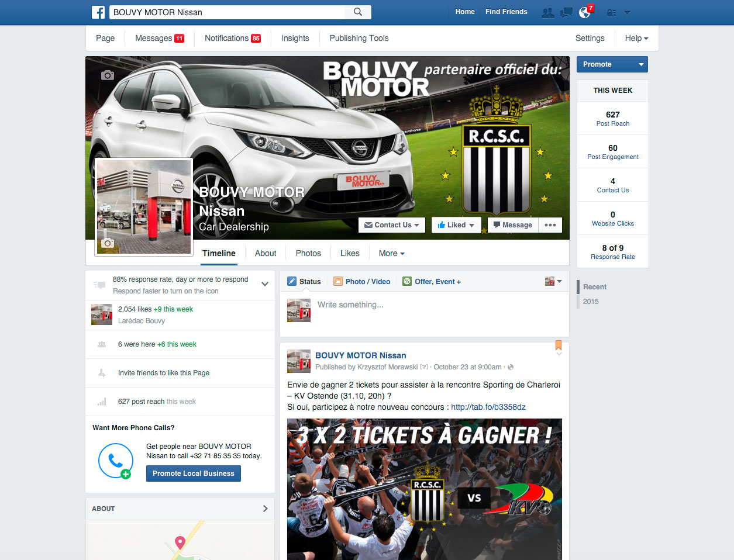
Task: Click the camera icon on profile picture
Action: [x=108, y=243]
